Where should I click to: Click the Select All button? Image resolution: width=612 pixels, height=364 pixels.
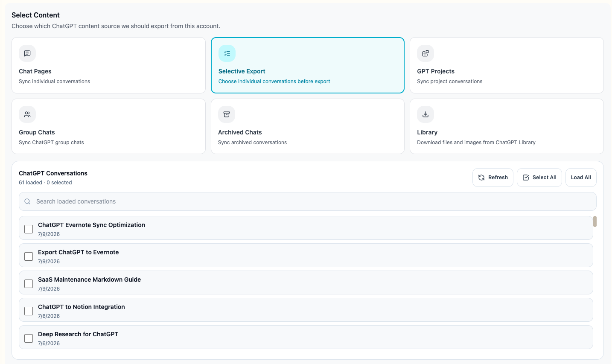pos(539,178)
